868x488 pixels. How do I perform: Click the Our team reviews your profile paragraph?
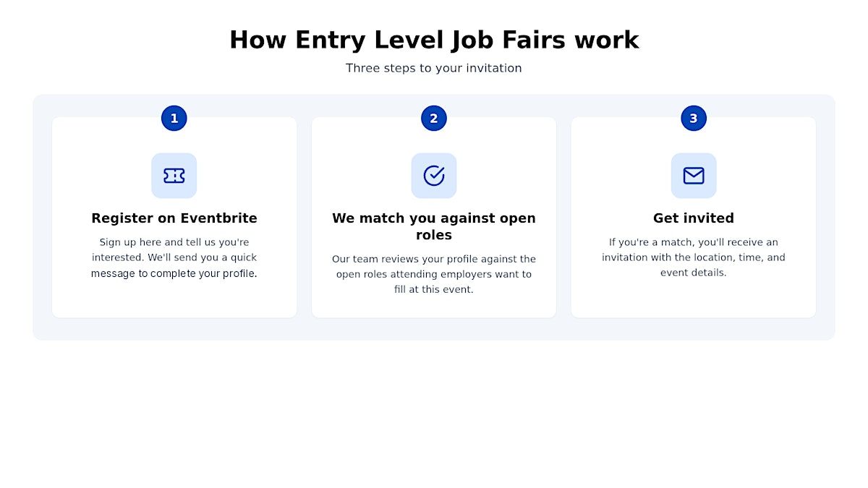point(434,274)
